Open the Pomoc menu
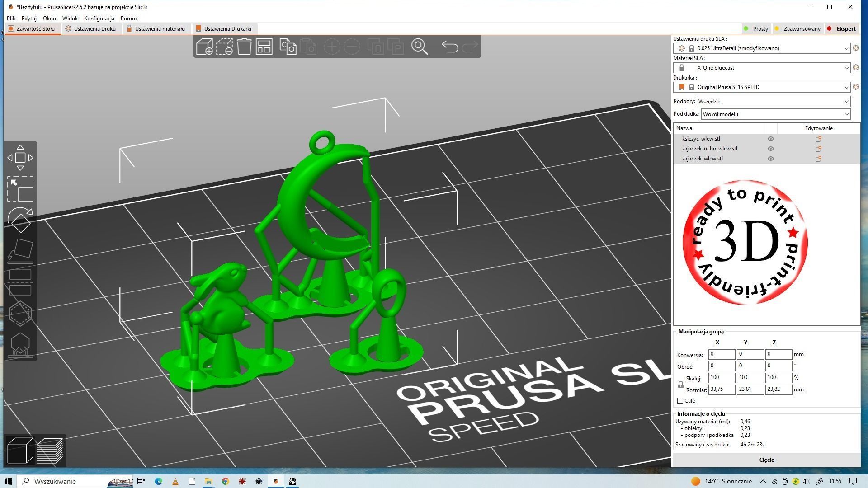This screenshot has height=488, width=868. click(129, 19)
